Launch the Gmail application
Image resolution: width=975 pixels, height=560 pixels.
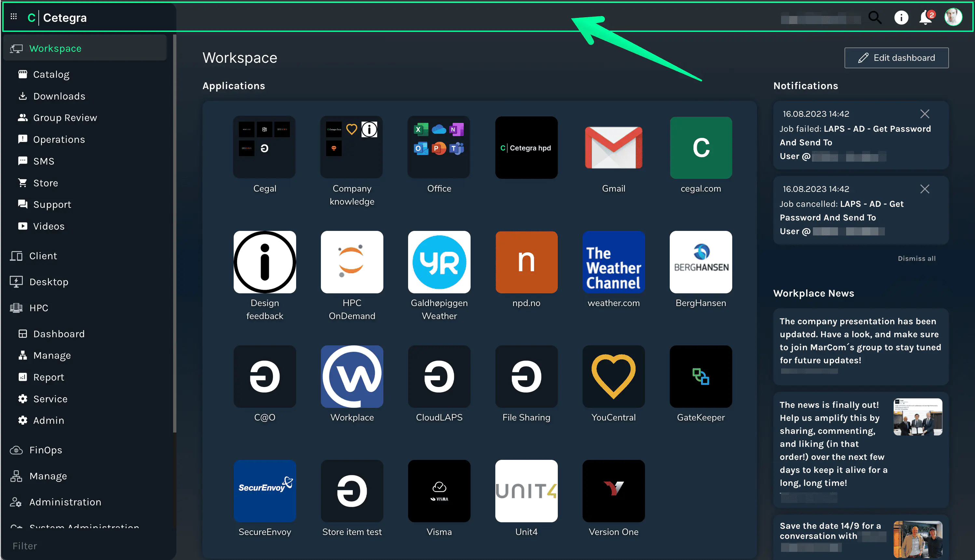(x=613, y=148)
